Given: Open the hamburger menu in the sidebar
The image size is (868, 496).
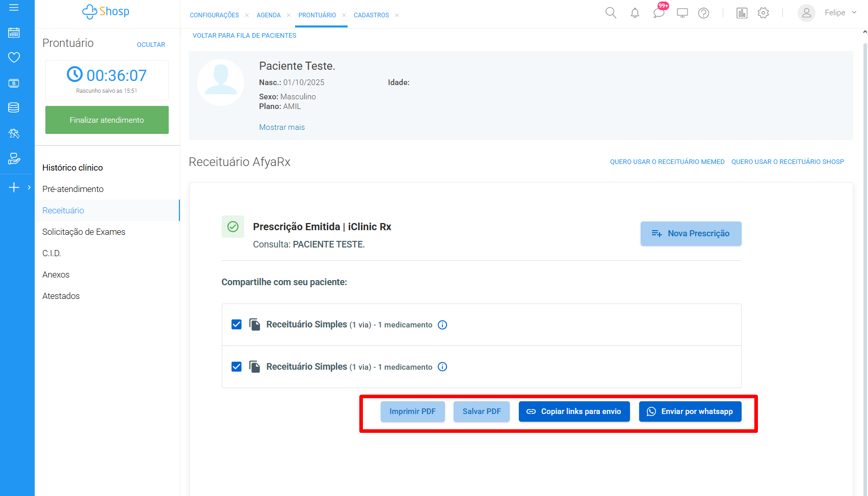Looking at the screenshot, I should [14, 8].
